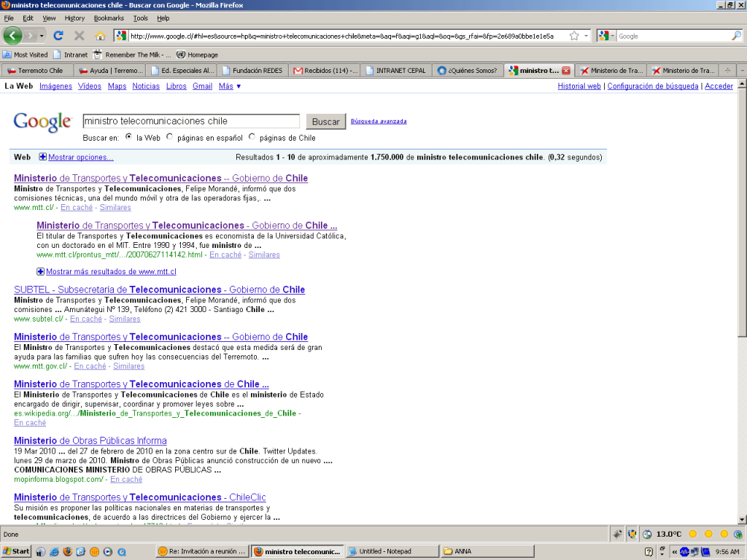Bookmark this page with the star icon
The height and width of the screenshot is (560, 747).
574,36
